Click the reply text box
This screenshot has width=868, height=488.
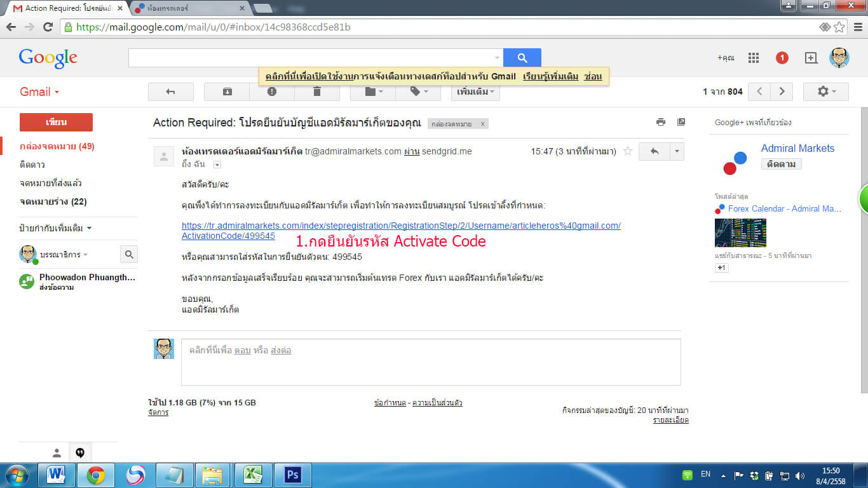click(x=430, y=362)
